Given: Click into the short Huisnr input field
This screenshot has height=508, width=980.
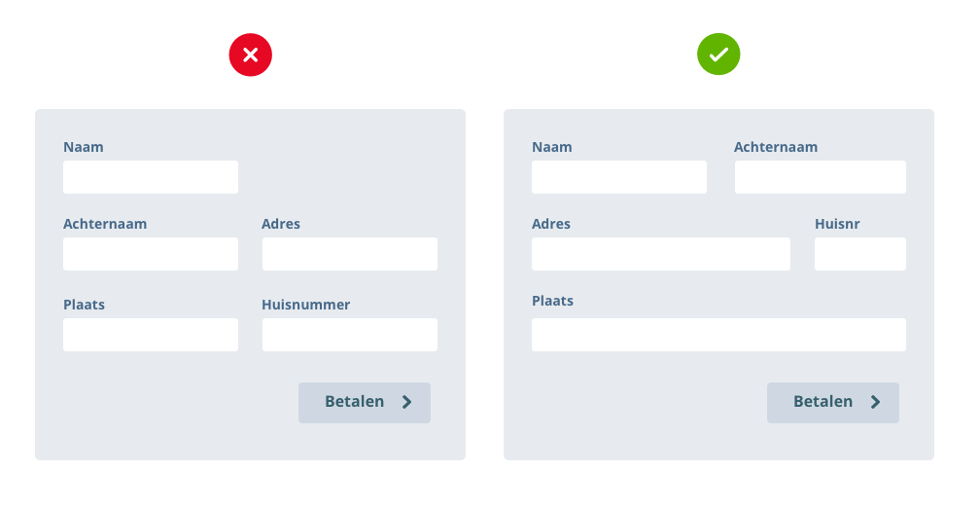Looking at the screenshot, I should click(860, 254).
